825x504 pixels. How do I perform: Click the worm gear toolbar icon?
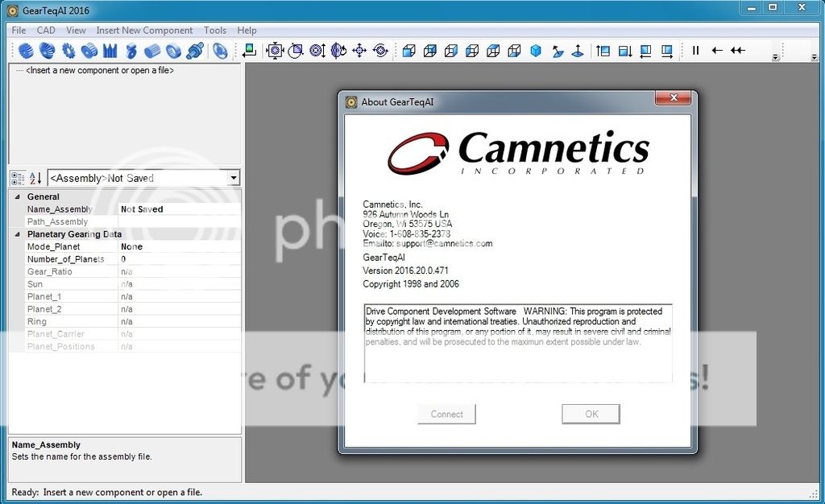point(131,51)
